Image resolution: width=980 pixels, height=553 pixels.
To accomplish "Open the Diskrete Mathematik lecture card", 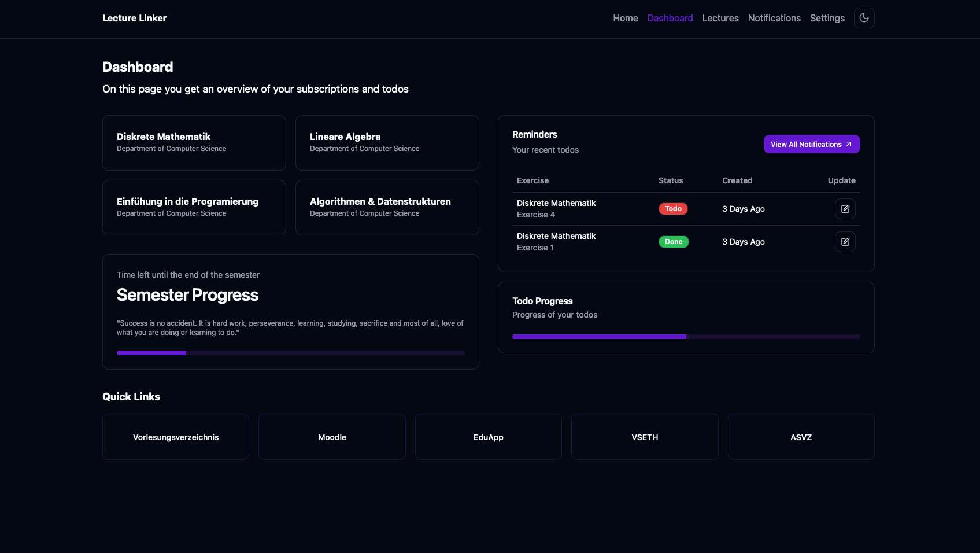I will [194, 143].
